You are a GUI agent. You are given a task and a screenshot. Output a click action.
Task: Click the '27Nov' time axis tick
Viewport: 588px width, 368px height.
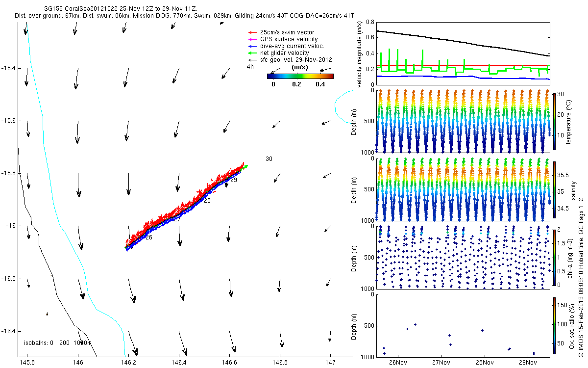pyautogui.click(x=441, y=363)
